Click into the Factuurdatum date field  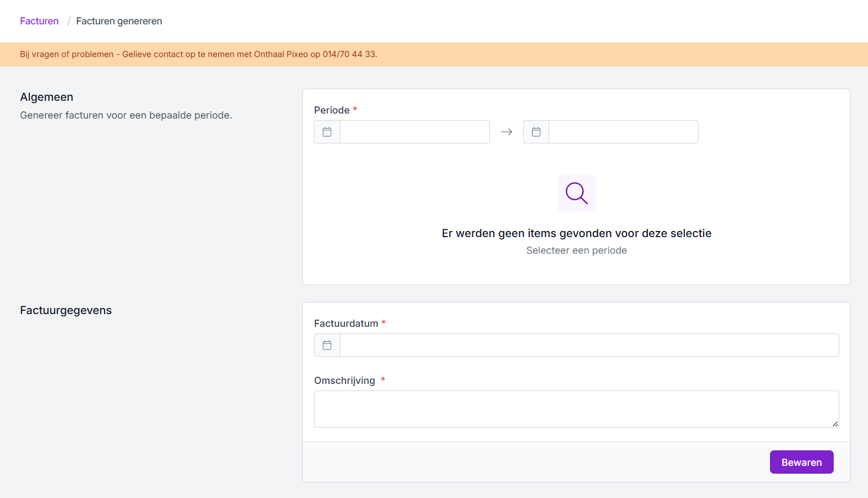(x=589, y=345)
